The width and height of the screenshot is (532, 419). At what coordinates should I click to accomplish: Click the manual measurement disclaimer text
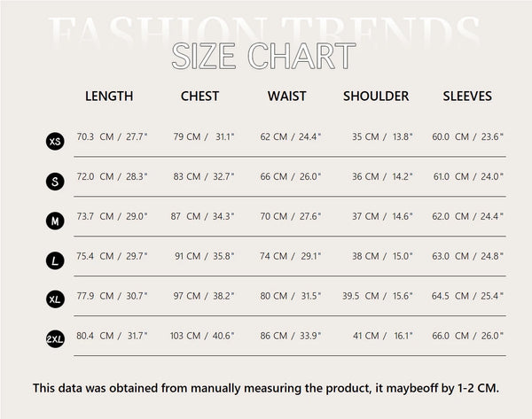click(266, 388)
